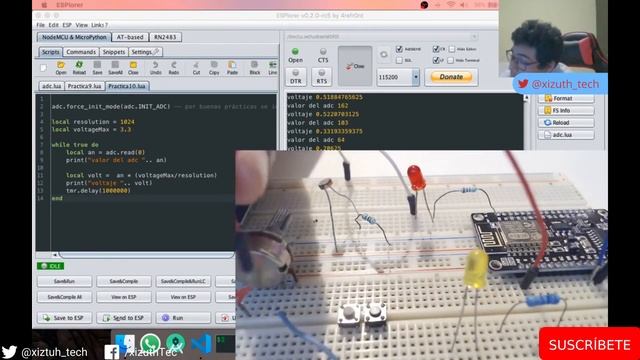Check the Hide Editor checkbox
The image size is (640, 360).
tap(452, 49)
